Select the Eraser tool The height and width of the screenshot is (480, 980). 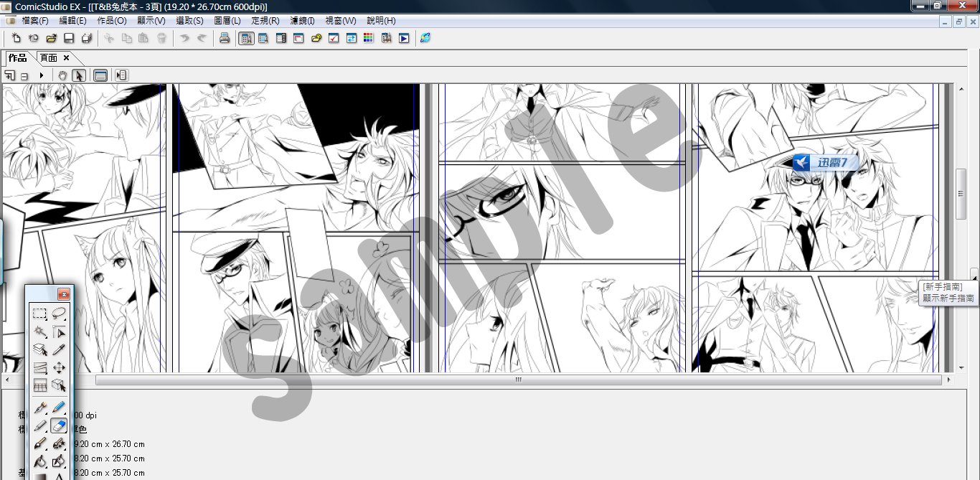(59, 426)
